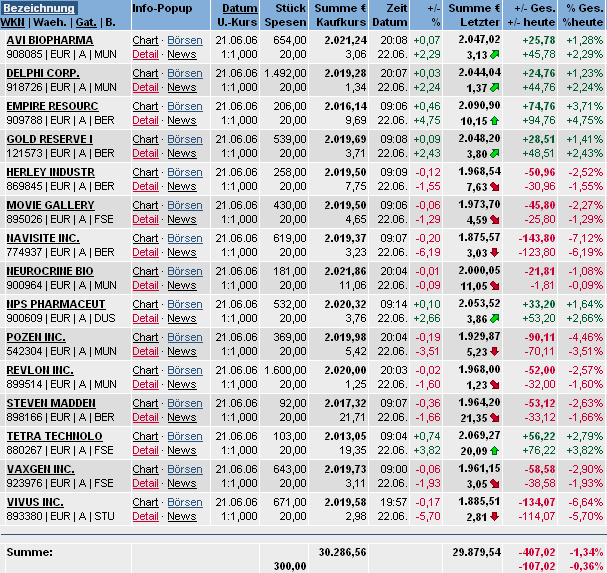Open the HERLEY INDUSTR stock name link
Screen dimensions: 607x573
50,172
